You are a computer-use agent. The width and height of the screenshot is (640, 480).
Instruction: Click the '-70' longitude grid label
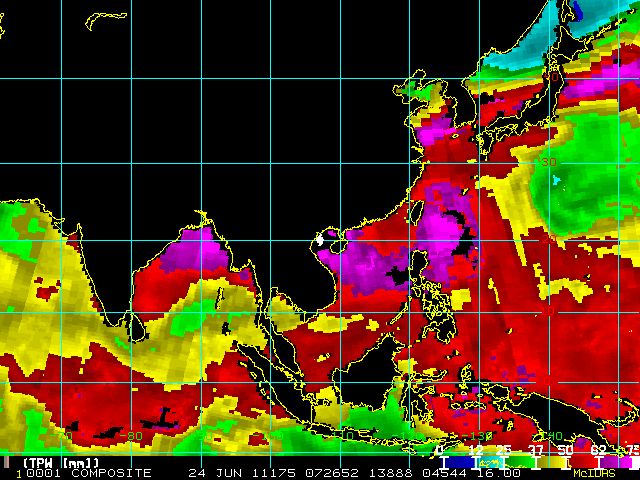pyautogui.click(x=61, y=436)
